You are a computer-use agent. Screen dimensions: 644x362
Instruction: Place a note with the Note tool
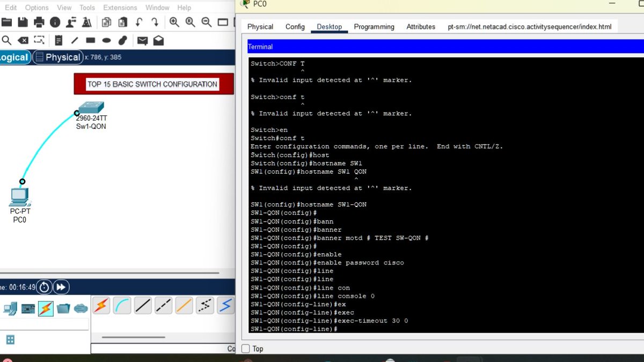(59, 40)
